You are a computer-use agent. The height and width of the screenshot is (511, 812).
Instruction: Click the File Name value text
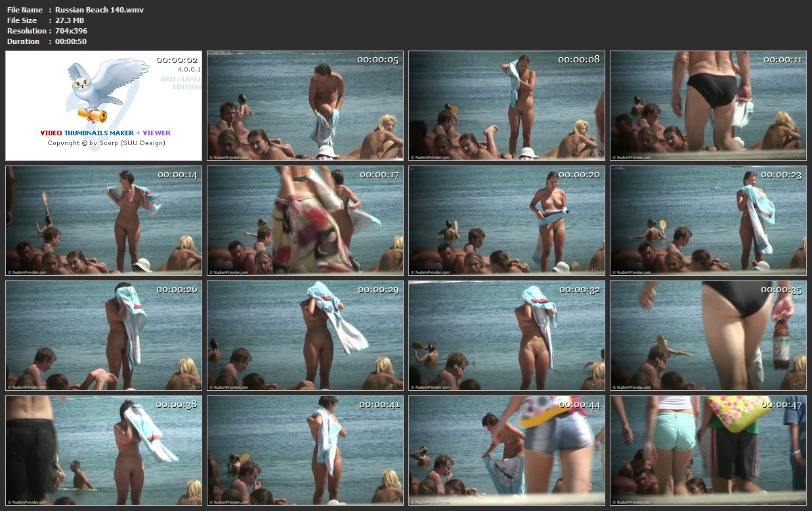(x=99, y=10)
